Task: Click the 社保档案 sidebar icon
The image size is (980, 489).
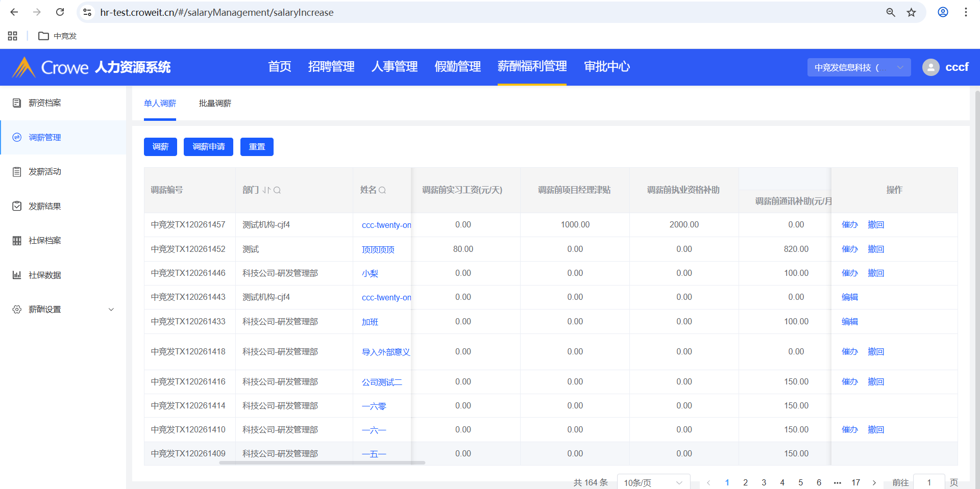Action: click(17, 241)
